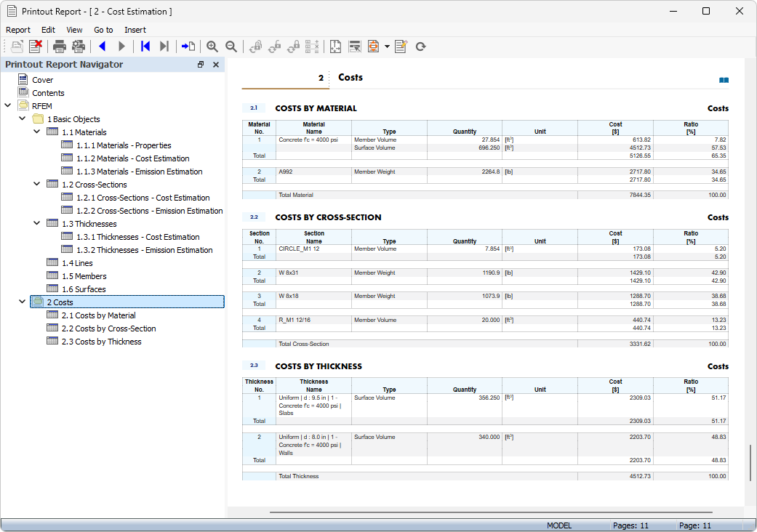Open the Go to menu
This screenshot has width=757, height=532.
point(103,30)
